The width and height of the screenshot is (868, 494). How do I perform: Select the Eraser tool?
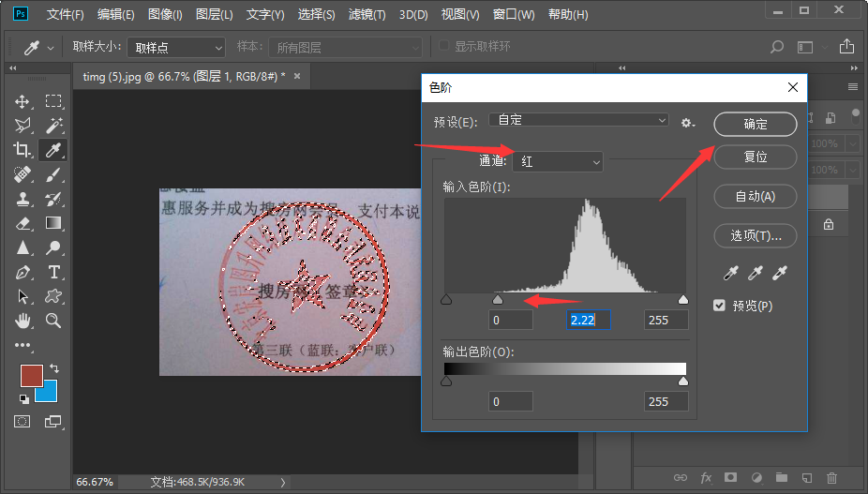tap(22, 223)
